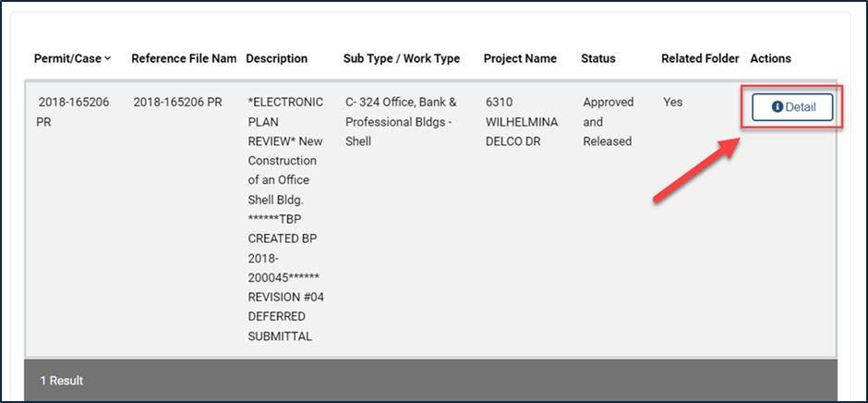
Task: Click the Status column header
Action: pyautogui.click(x=597, y=58)
